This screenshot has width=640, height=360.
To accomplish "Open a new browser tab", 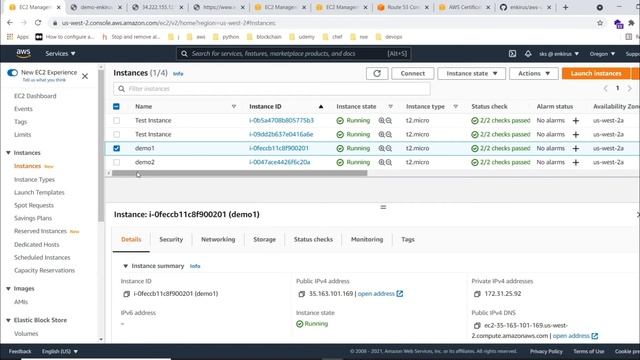I will 565,7.
